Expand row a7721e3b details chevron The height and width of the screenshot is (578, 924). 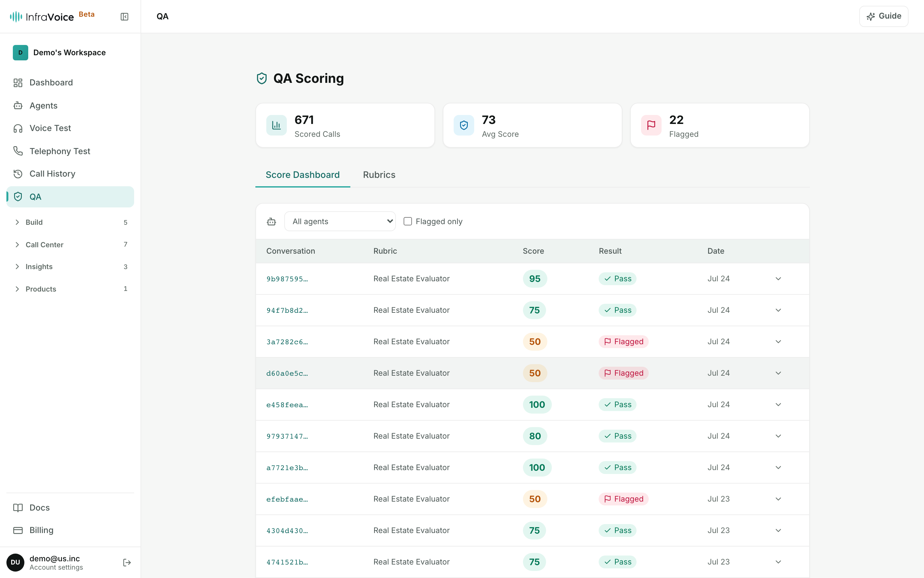pyautogui.click(x=778, y=468)
